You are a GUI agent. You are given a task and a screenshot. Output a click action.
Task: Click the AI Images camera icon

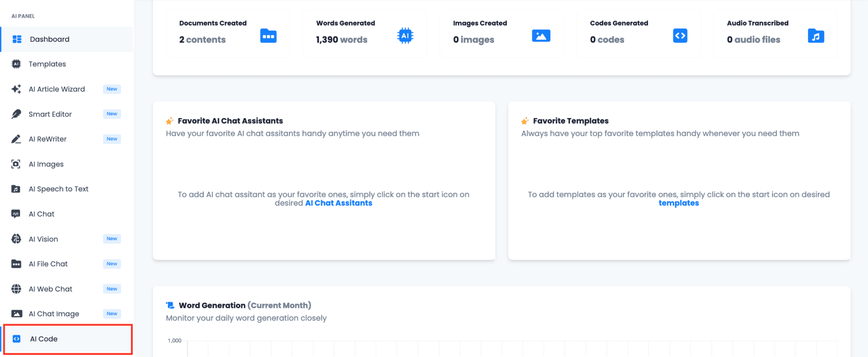pyautogui.click(x=16, y=164)
